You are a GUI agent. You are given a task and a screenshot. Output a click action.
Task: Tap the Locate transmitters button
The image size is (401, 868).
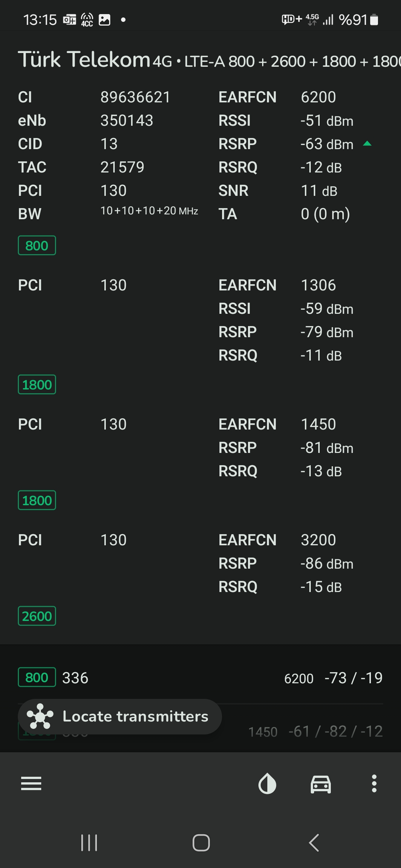pyautogui.click(x=120, y=717)
